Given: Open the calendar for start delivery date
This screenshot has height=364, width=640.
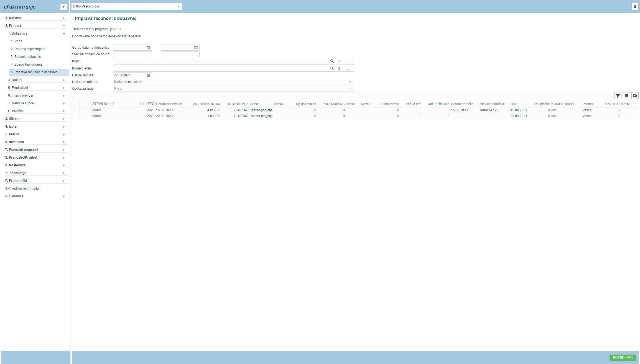Looking at the screenshot, I should pos(148,48).
